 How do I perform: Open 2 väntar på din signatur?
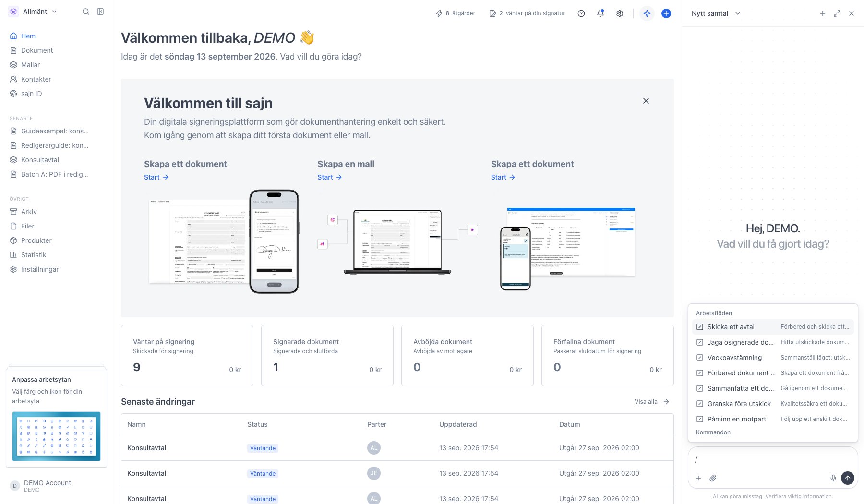pyautogui.click(x=527, y=13)
